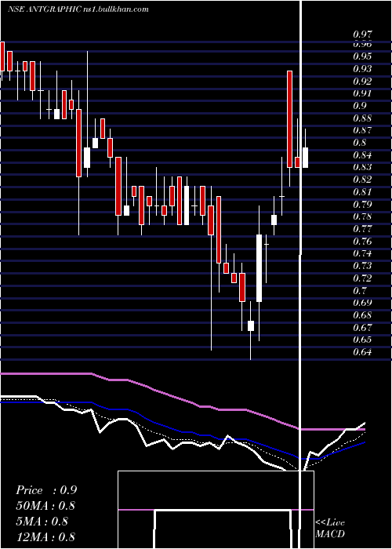The image size is (392, 549).
Task: Click the 50MA : 0.8 readout
Action: click(x=45, y=506)
